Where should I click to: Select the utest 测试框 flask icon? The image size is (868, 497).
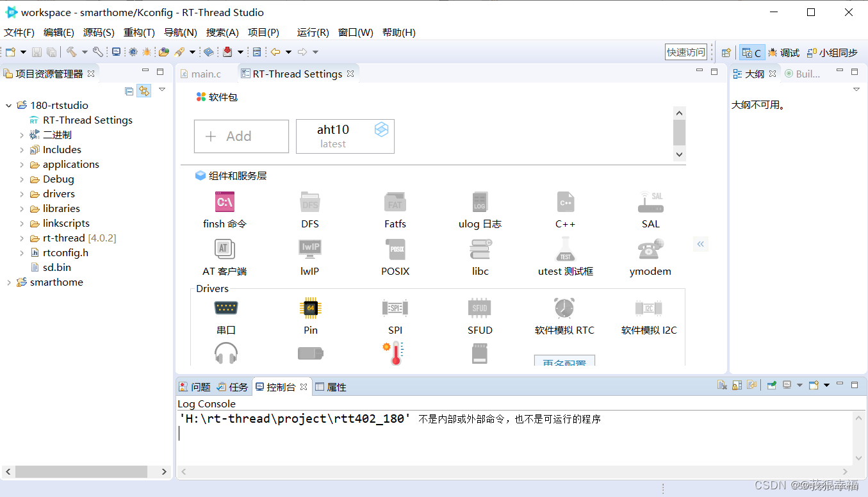[566, 248]
